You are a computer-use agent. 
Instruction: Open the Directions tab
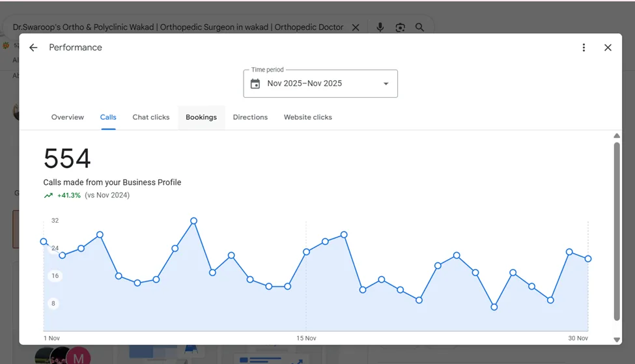click(250, 117)
